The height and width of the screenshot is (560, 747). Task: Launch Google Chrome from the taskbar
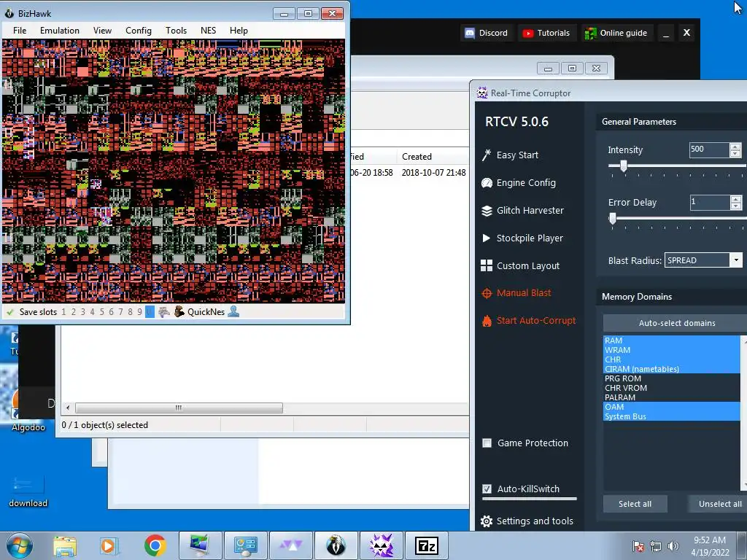click(155, 545)
